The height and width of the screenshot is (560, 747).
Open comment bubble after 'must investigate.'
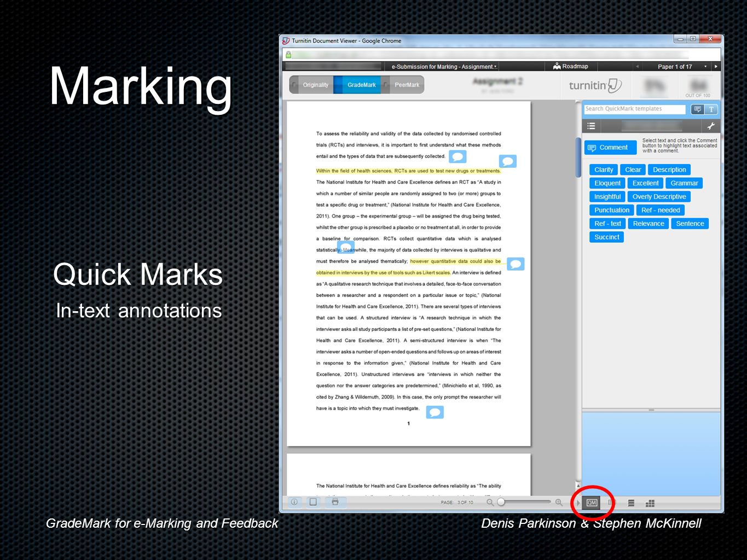(x=435, y=412)
